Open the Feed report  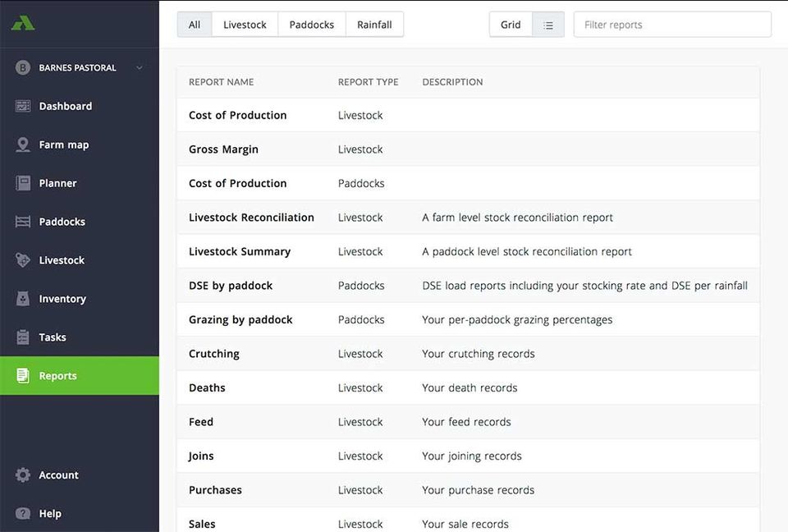201,422
